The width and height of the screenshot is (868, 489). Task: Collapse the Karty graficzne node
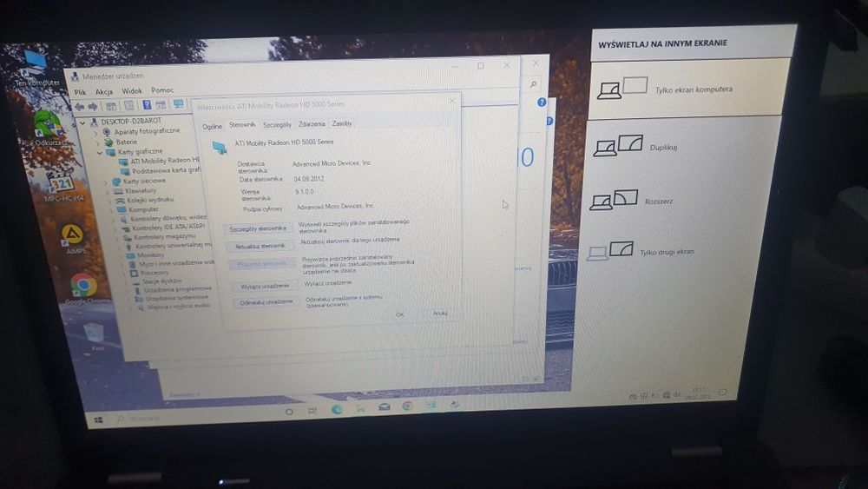100,153
